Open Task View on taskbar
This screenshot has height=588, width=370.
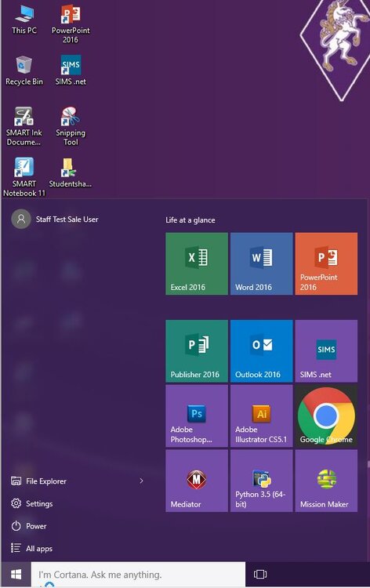(260, 574)
